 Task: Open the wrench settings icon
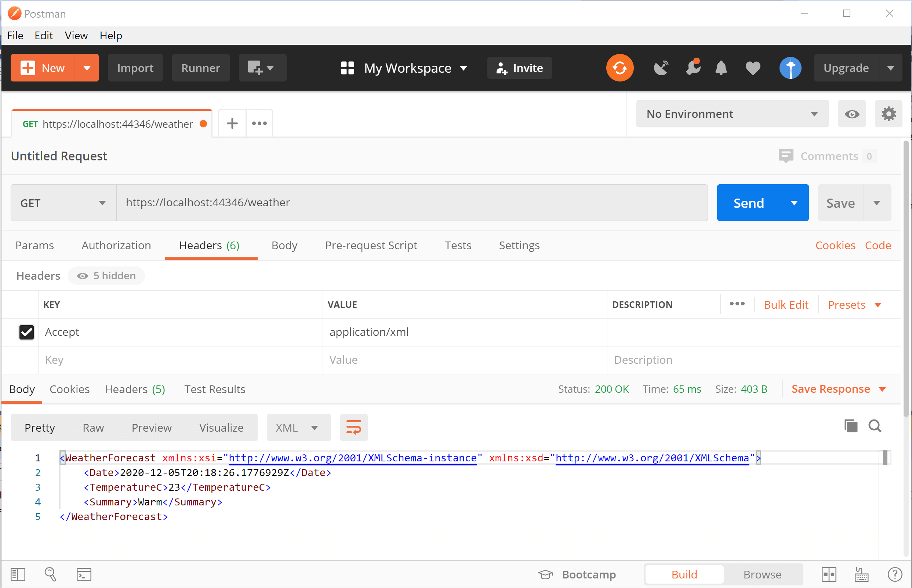[693, 67]
